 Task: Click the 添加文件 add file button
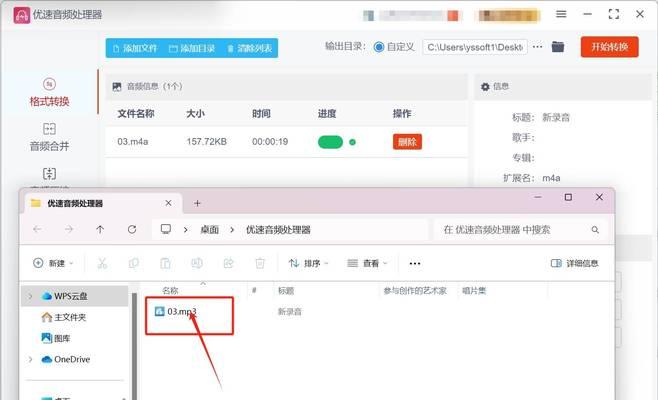(135, 48)
